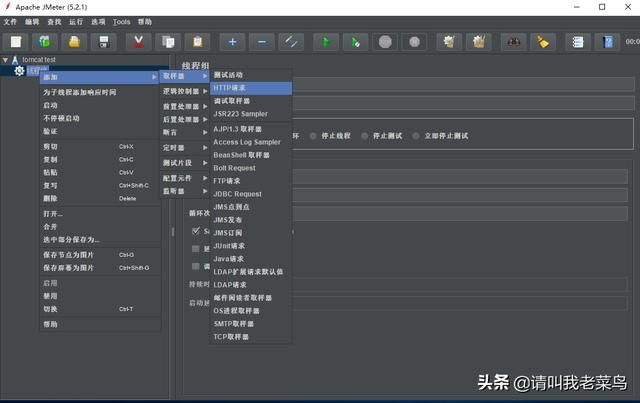Select the 停止测试 radio button

click(364, 136)
